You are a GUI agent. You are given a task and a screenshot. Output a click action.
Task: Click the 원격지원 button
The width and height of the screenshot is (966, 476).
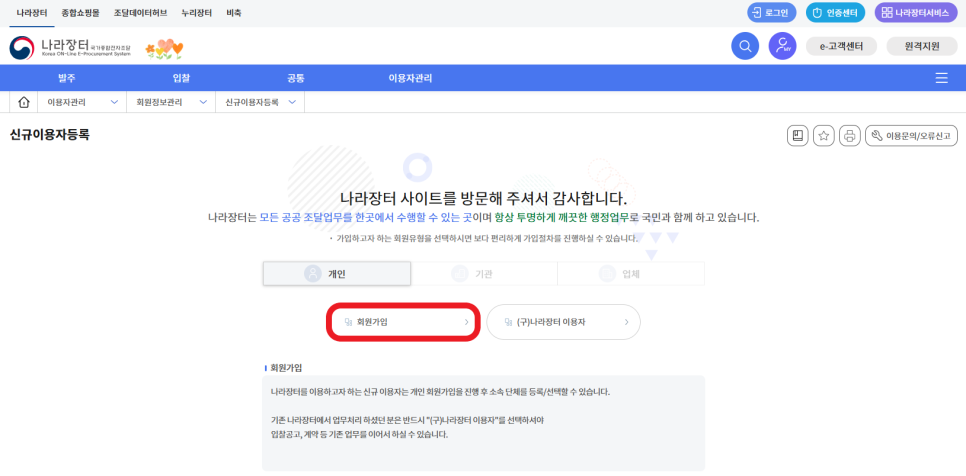(922, 46)
